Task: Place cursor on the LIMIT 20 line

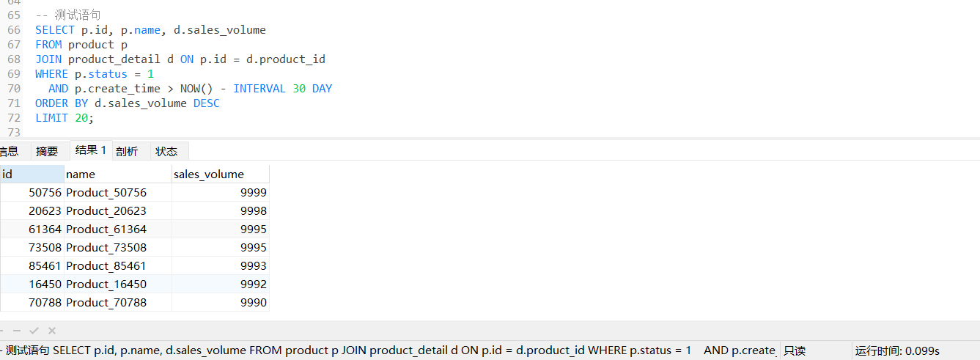Action: tap(65, 118)
